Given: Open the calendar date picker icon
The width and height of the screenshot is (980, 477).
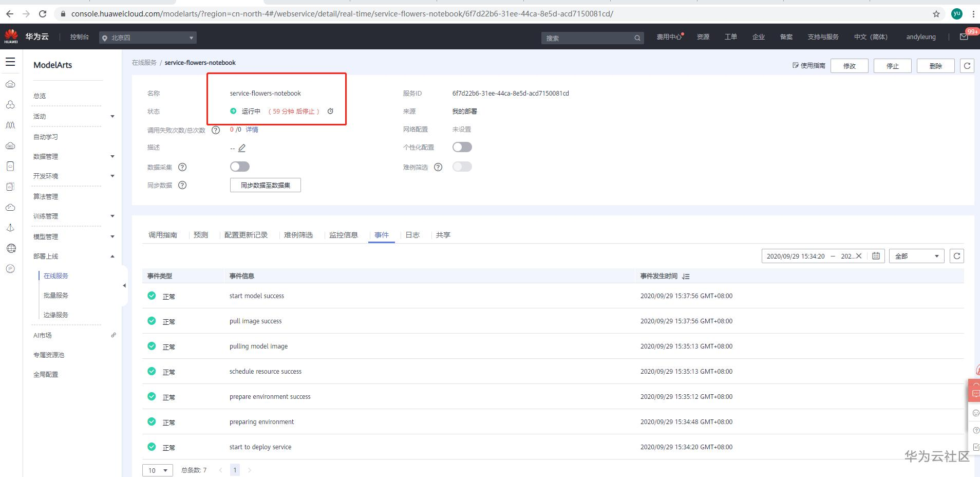Looking at the screenshot, I should coord(876,256).
